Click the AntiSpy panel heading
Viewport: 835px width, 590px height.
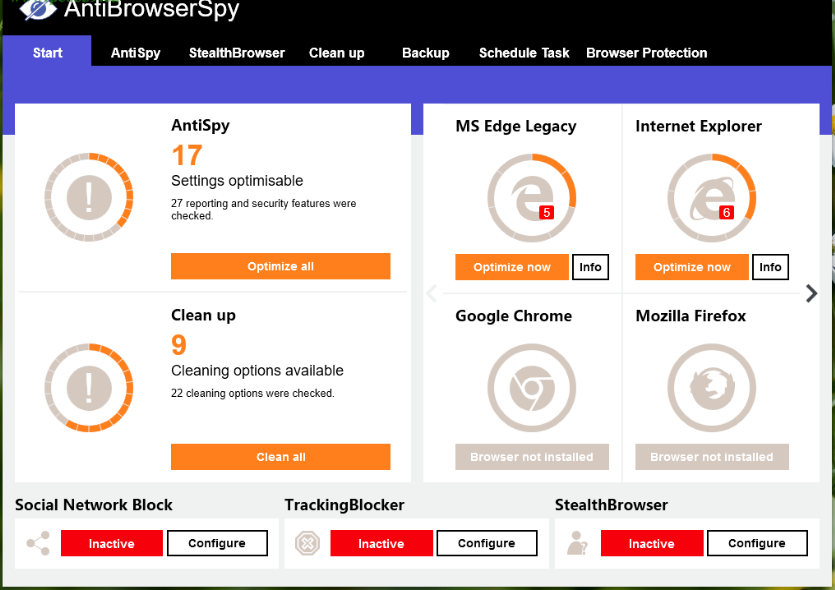coord(200,126)
